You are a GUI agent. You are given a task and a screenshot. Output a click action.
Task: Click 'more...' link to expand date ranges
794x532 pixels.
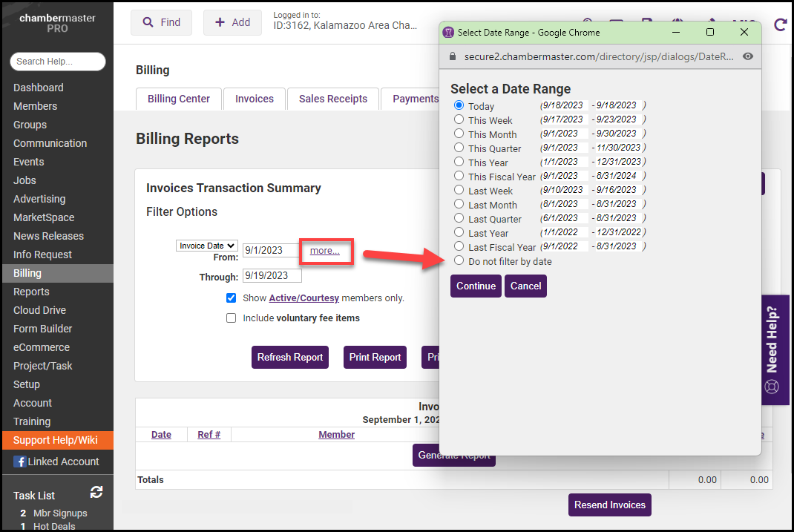coord(325,251)
